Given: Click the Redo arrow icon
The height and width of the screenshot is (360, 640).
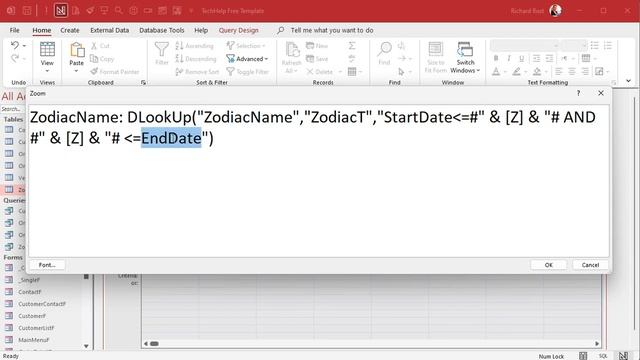Looking at the screenshot, I should click(15, 58).
